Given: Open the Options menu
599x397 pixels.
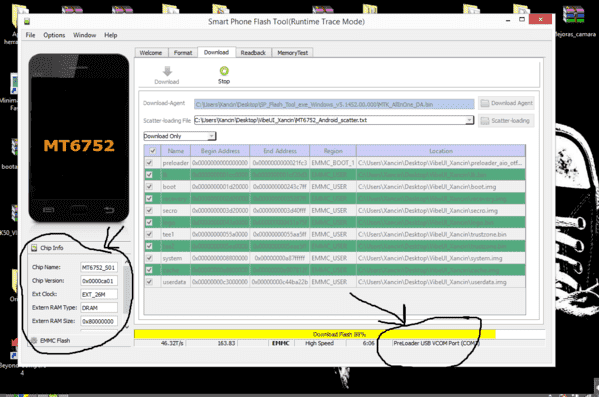Looking at the screenshot, I should click(54, 35).
